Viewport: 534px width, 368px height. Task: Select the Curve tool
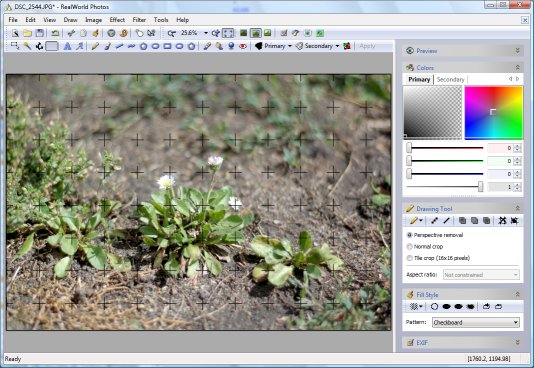[x=131, y=46]
